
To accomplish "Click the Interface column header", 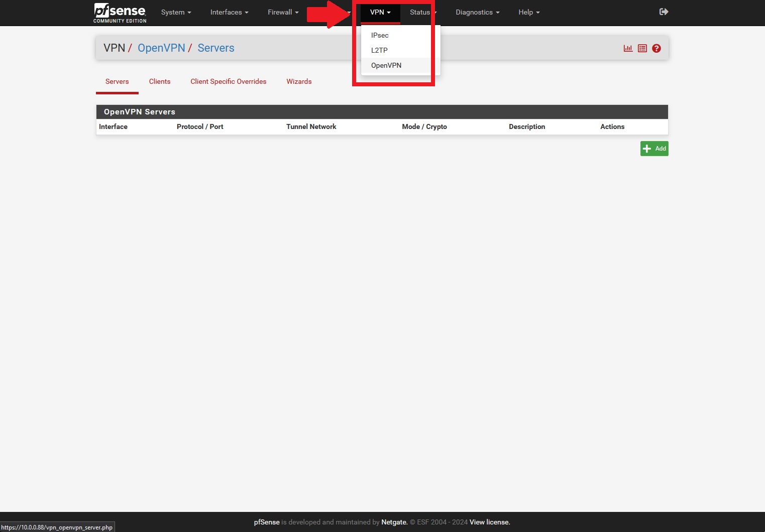I will pos(113,126).
